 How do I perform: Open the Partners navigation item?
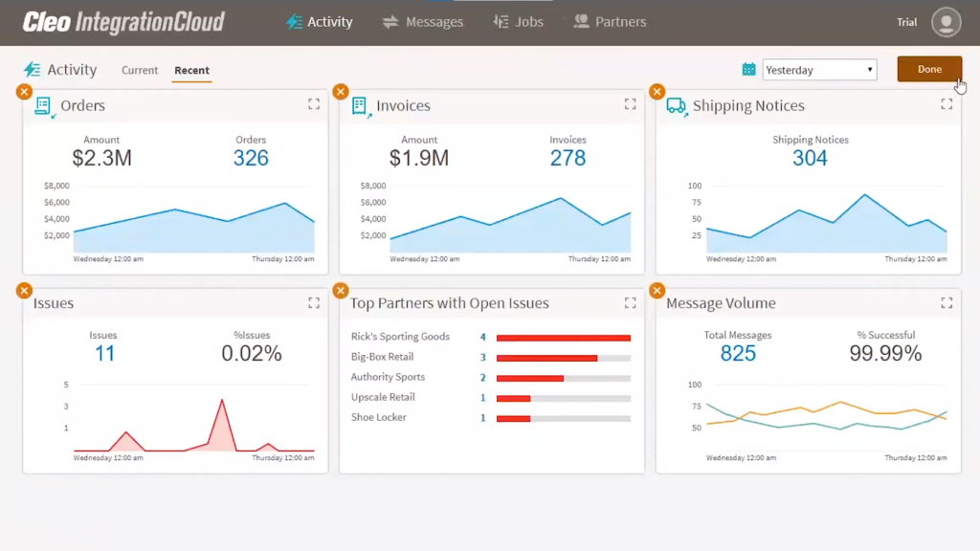pyautogui.click(x=609, y=22)
